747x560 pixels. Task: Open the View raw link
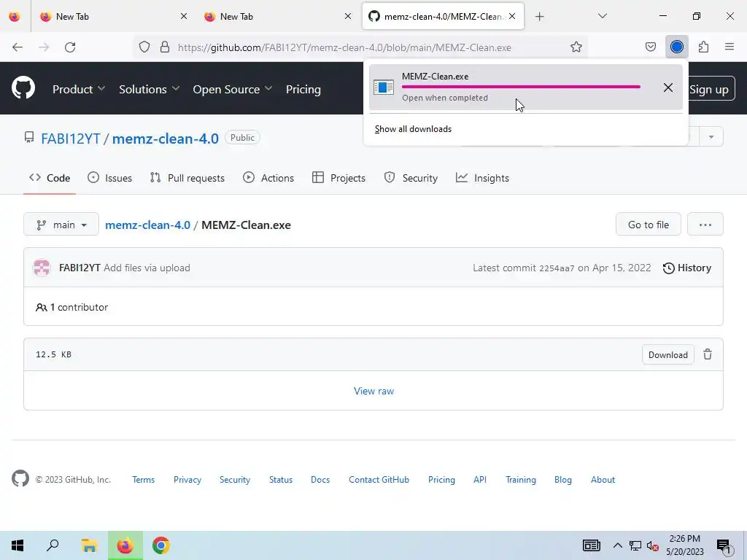tap(373, 391)
